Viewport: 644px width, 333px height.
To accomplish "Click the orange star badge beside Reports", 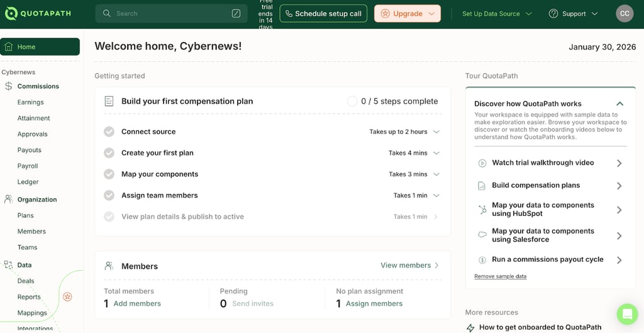I will pos(67,297).
